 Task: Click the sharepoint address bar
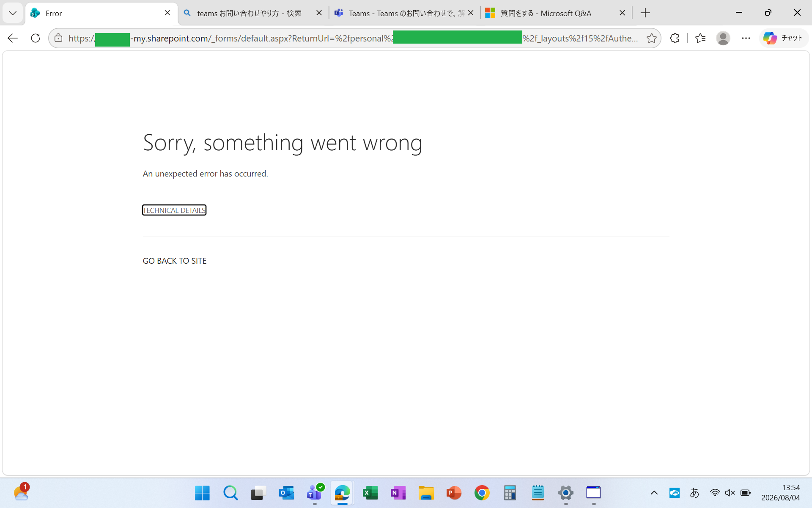354,38
